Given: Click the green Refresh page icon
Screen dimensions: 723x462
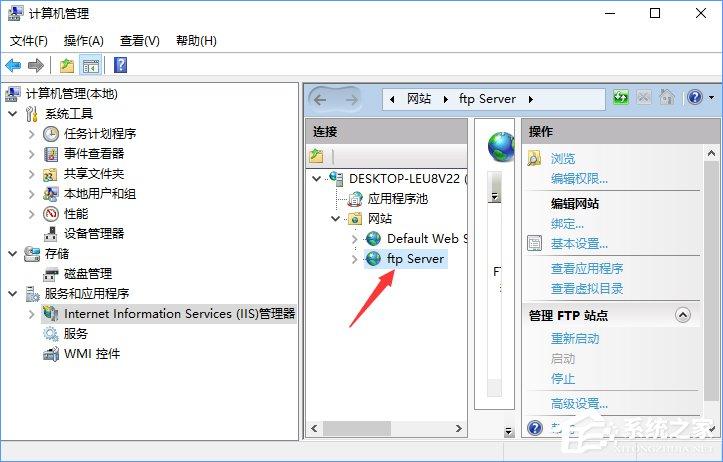Looking at the screenshot, I should [x=621, y=97].
